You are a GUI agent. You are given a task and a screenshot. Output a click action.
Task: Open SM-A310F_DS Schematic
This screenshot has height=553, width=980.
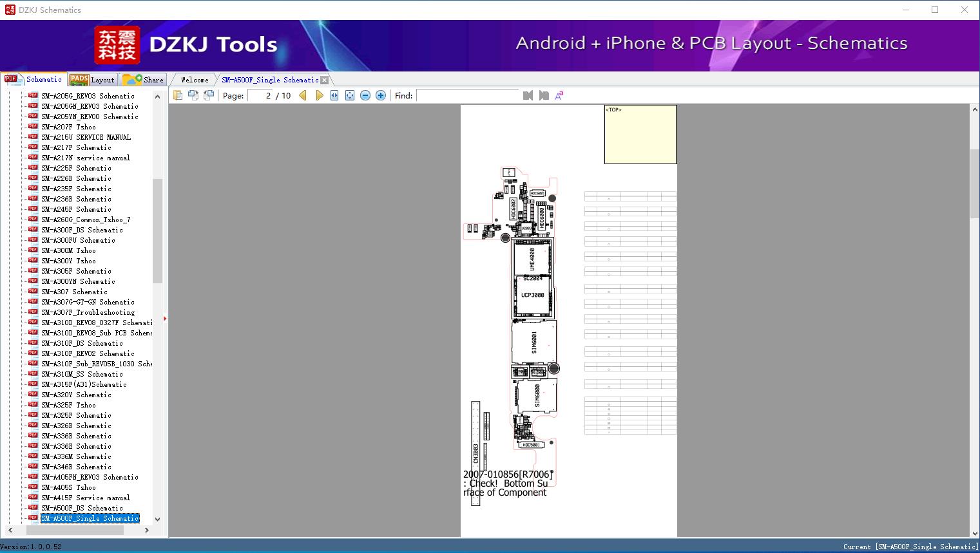coord(82,343)
